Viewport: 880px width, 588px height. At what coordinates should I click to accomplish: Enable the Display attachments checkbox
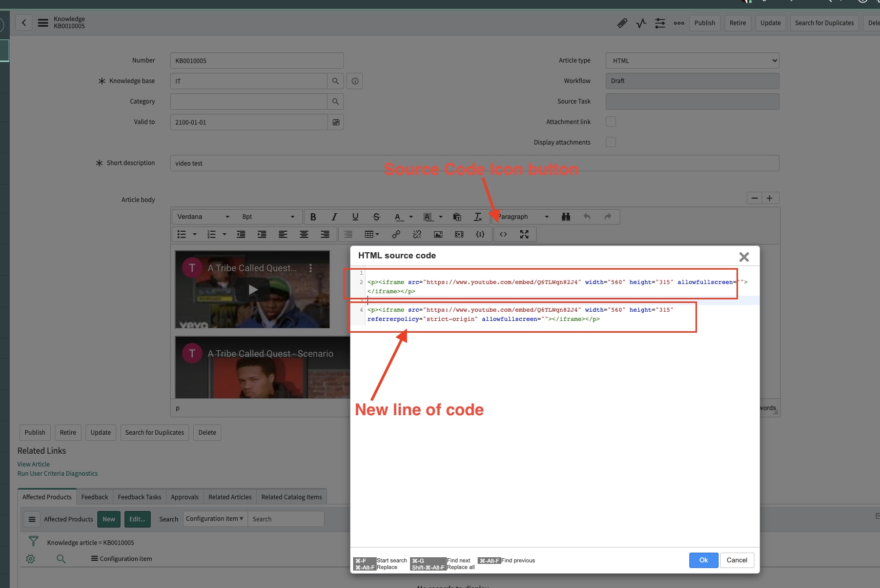coord(610,142)
